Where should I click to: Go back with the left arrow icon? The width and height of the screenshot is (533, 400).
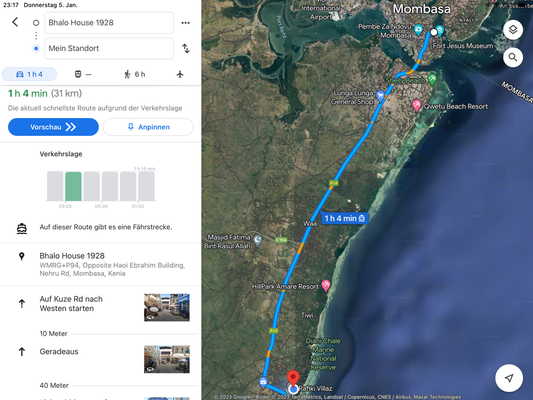(15, 22)
